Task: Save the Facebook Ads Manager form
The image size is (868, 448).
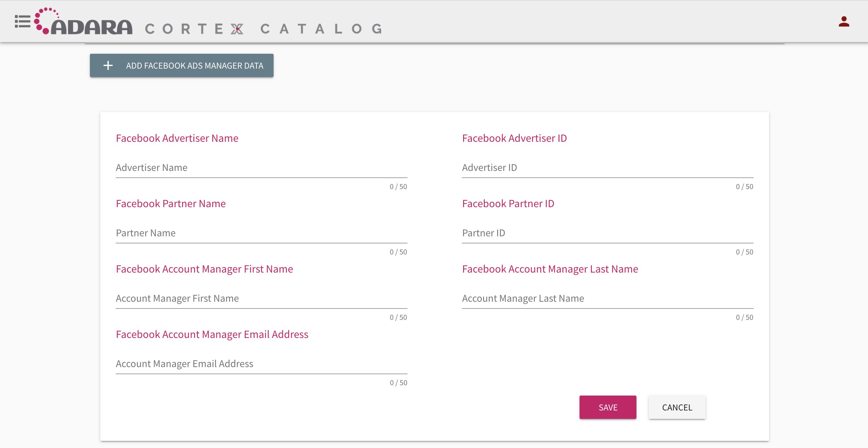Action: coord(608,407)
